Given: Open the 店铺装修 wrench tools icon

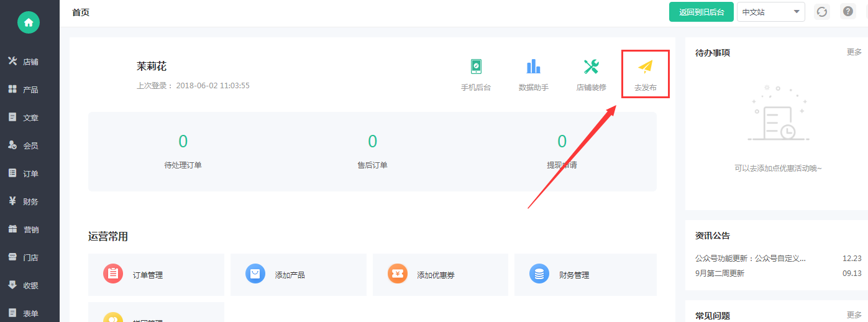Looking at the screenshot, I should [x=591, y=67].
